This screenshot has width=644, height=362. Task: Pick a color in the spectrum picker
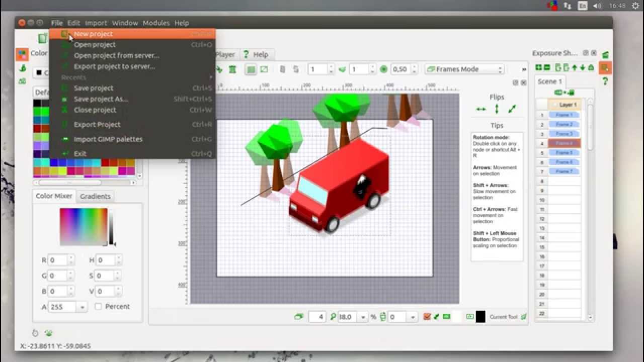[x=84, y=227]
